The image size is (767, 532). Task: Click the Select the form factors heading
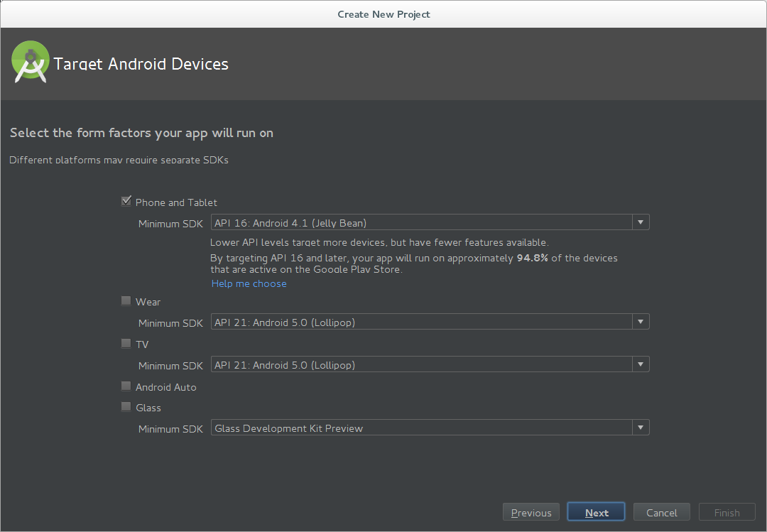(141, 133)
